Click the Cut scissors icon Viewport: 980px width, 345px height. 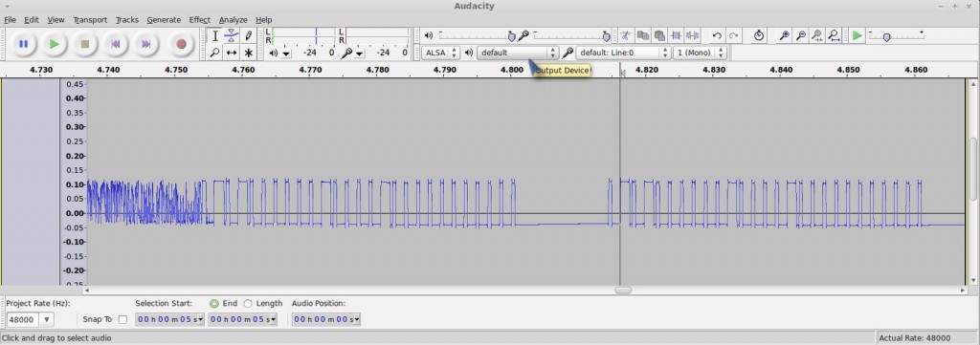coord(626,35)
